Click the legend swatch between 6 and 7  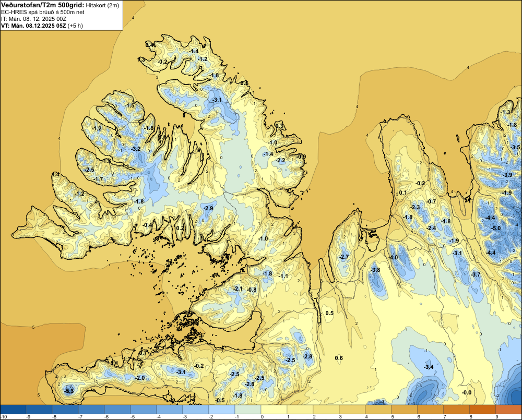coord(431,409)
